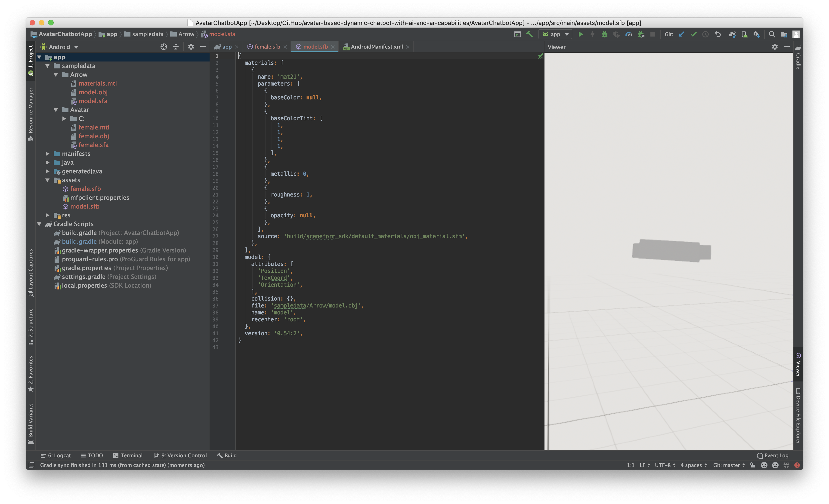Switch to AndroidManifest.xml tab
Screen dimensions: 829x504
tap(376, 47)
